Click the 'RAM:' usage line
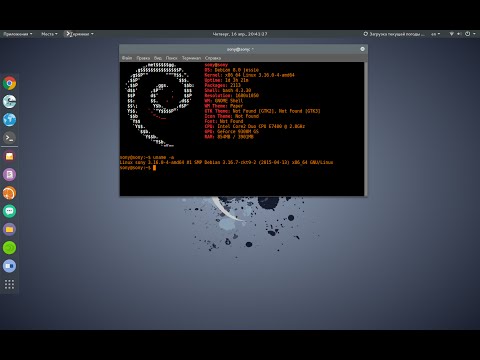Viewport: 480px width, 360px height. 229,136
